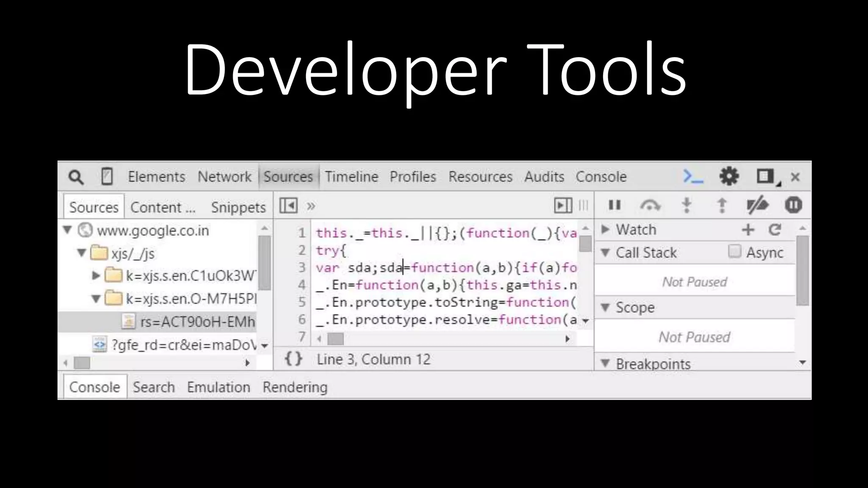
Task: Hide the navigator sidebar icon
Action: click(x=289, y=206)
